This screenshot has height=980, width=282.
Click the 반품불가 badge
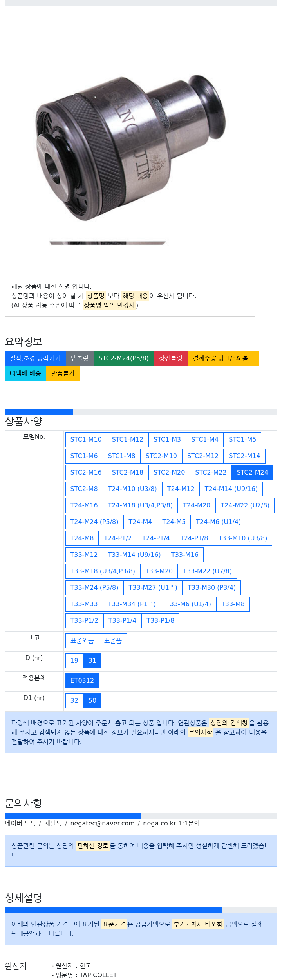(x=63, y=373)
